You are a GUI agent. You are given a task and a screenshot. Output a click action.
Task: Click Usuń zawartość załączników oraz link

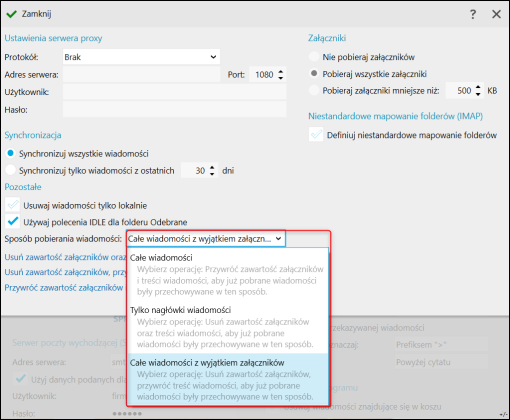(x=65, y=257)
